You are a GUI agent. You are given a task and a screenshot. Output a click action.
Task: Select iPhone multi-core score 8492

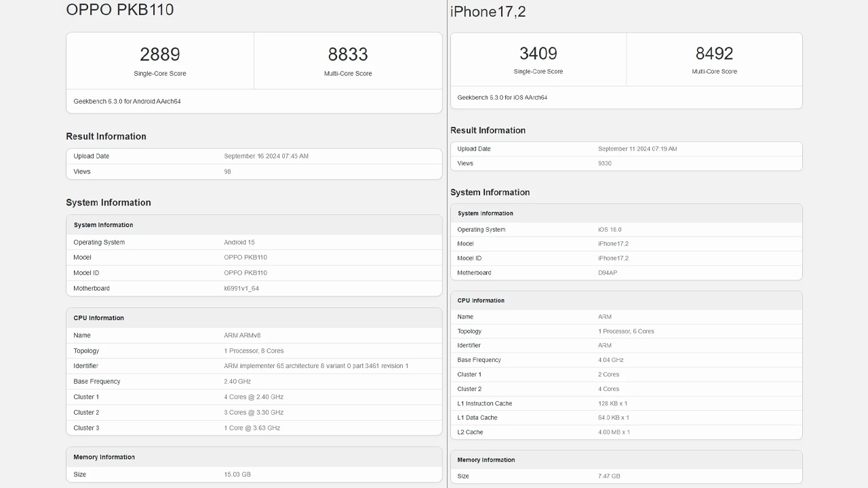714,53
